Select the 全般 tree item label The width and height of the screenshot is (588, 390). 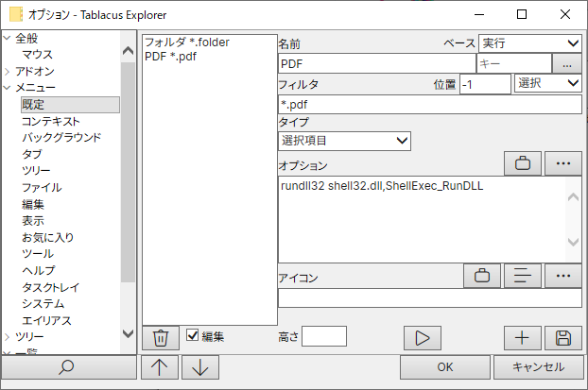26,38
